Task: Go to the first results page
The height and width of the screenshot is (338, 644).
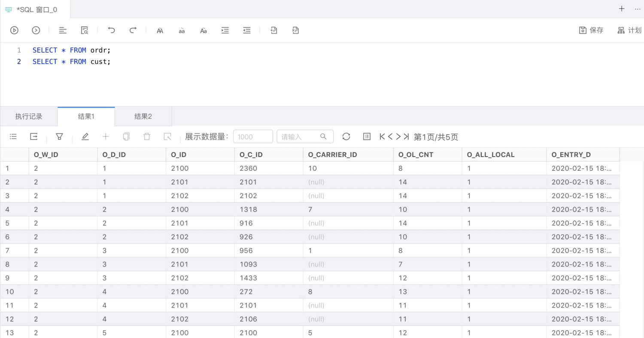Action: [x=383, y=136]
